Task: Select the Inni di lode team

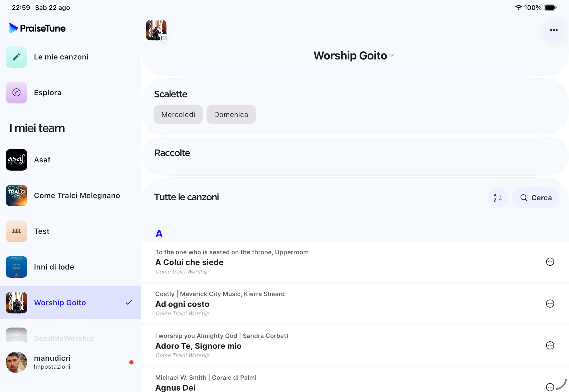Action: click(54, 267)
